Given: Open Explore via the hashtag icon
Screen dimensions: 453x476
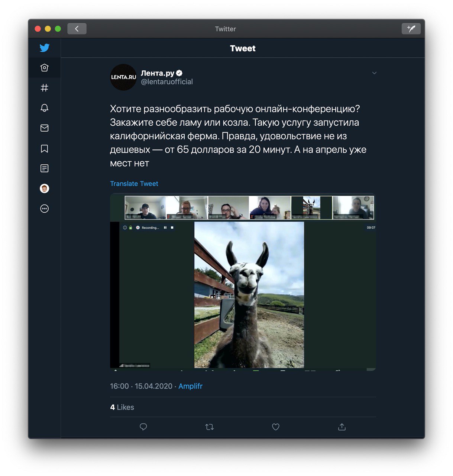Looking at the screenshot, I should coord(45,88).
